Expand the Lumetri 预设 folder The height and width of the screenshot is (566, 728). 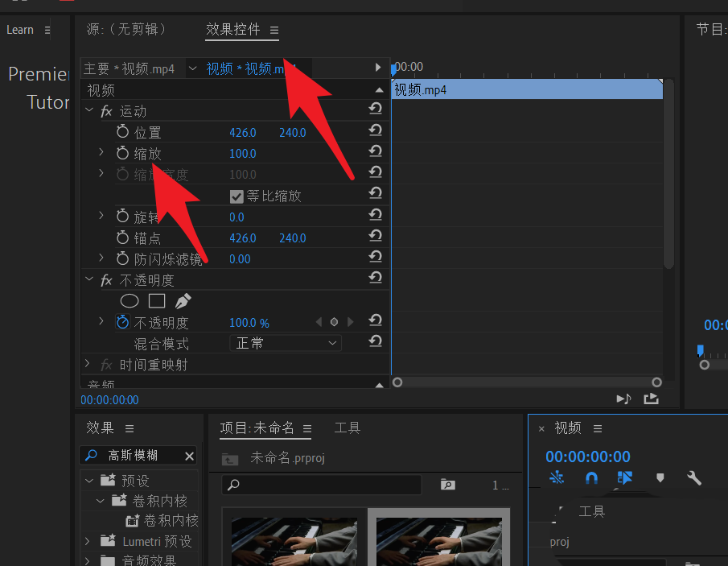pos(87,541)
